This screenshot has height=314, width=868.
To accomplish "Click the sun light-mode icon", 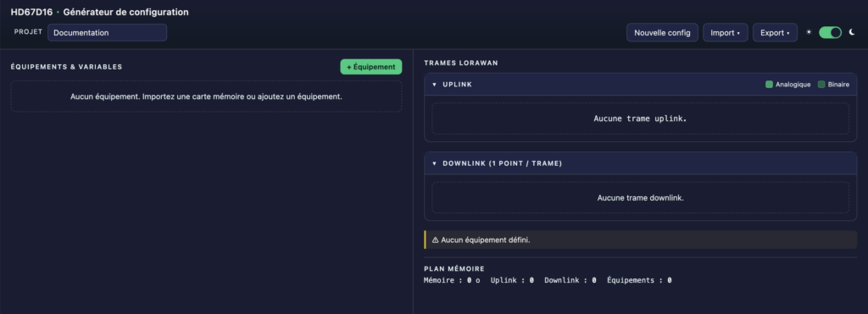I will click(x=809, y=33).
